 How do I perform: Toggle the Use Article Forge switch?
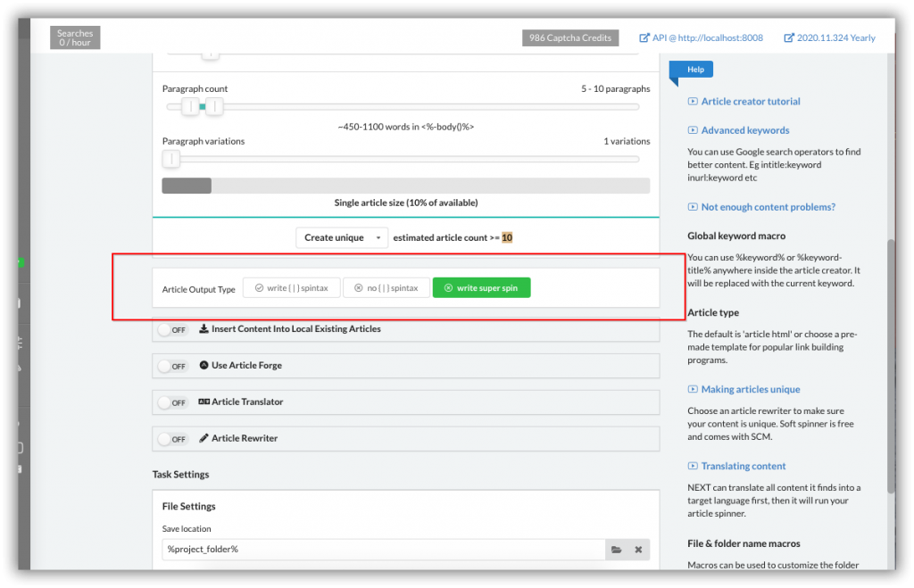coord(172,366)
